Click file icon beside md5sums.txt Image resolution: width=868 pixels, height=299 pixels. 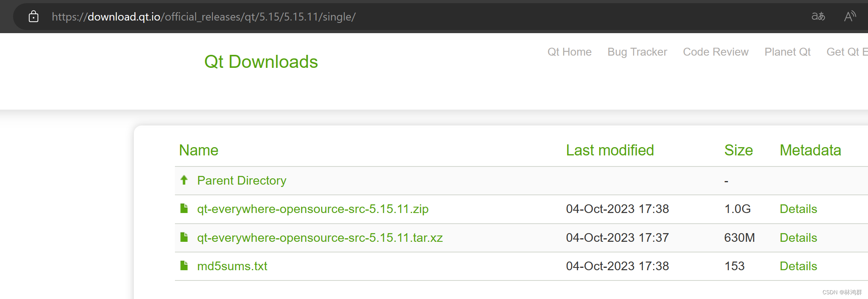pyautogui.click(x=184, y=266)
